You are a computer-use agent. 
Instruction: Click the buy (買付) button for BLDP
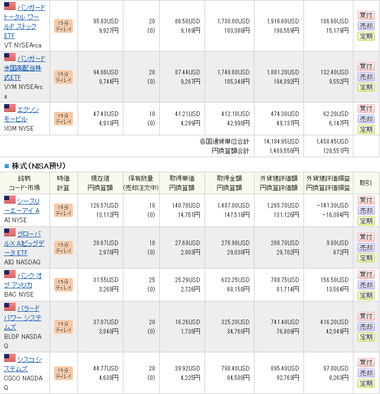tap(366, 316)
